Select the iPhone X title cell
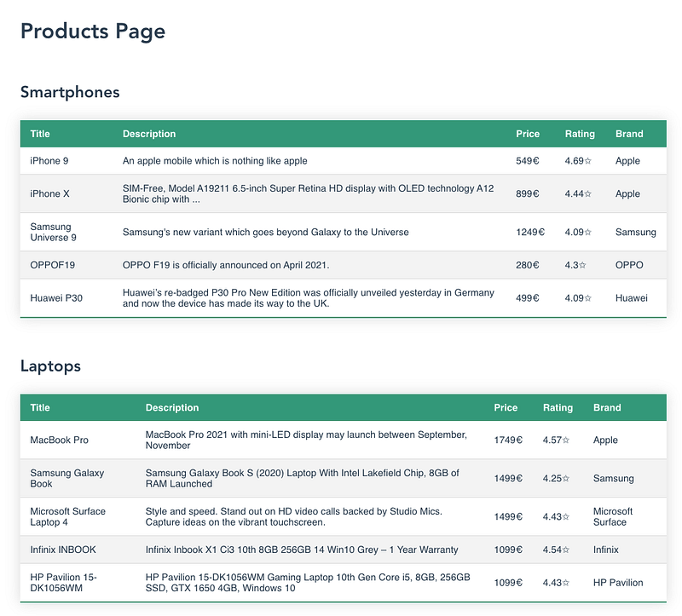This screenshot has height=616, width=682. (x=49, y=194)
